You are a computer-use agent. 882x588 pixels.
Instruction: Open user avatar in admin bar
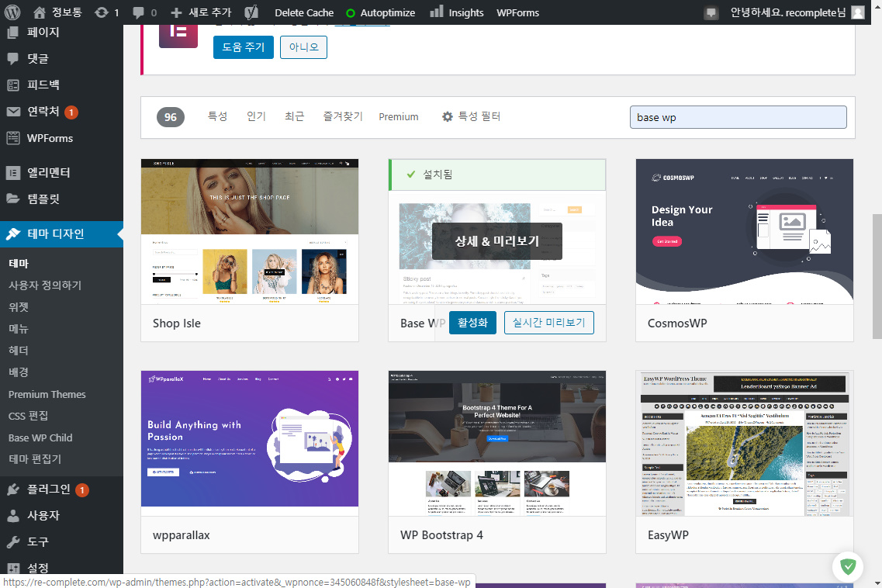[858, 12]
